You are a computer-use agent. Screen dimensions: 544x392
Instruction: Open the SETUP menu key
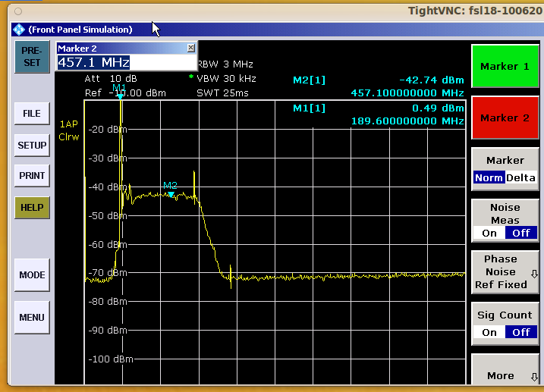click(31, 146)
